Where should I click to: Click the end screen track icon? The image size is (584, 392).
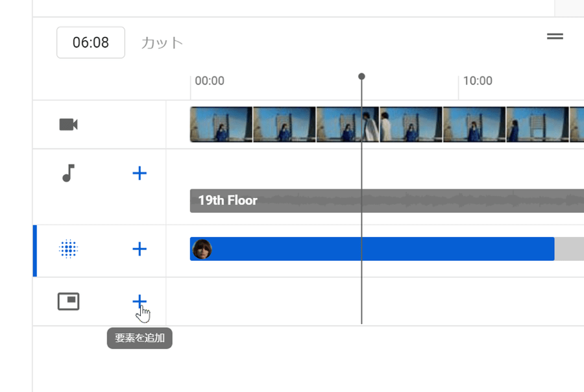pos(68,301)
